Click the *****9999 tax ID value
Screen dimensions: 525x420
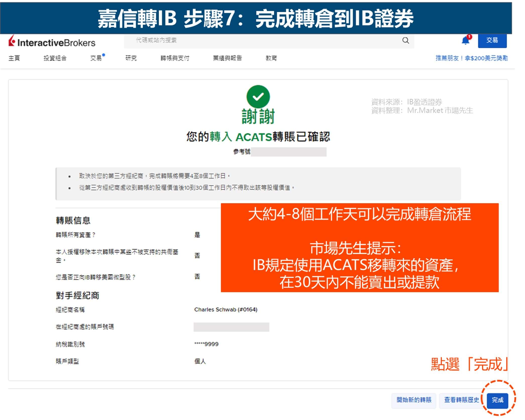pyautogui.click(x=206, y=344)
